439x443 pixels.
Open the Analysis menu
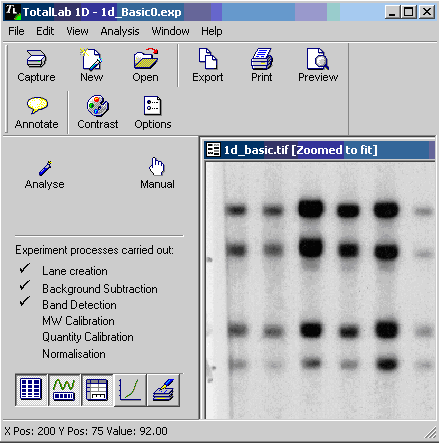tap(120, 31)
